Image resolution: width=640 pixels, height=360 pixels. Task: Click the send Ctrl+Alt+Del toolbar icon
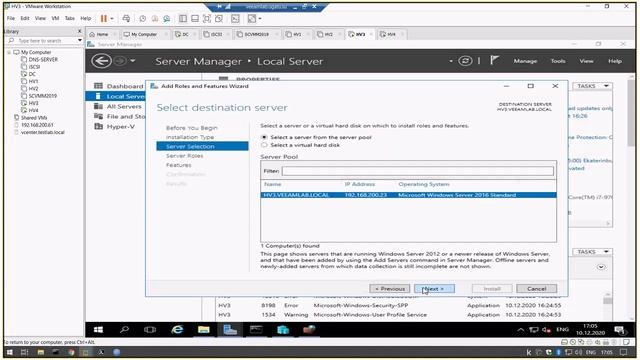coord(126,18)
